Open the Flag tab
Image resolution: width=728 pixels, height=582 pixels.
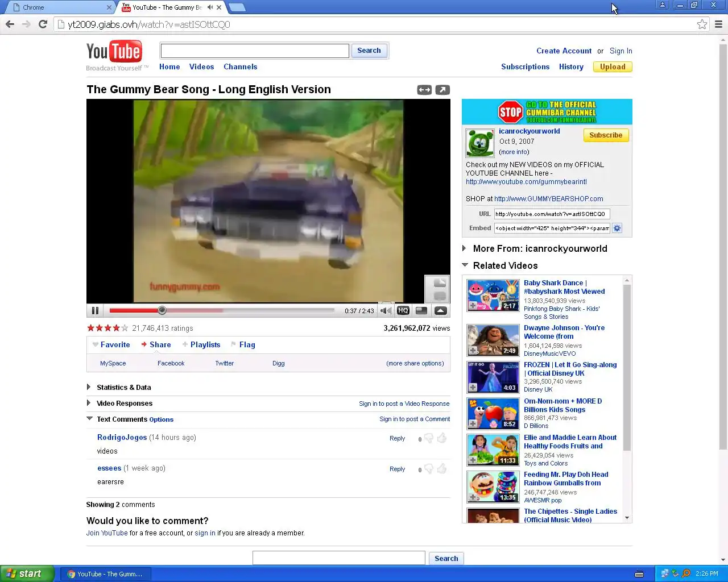(243, 345)
